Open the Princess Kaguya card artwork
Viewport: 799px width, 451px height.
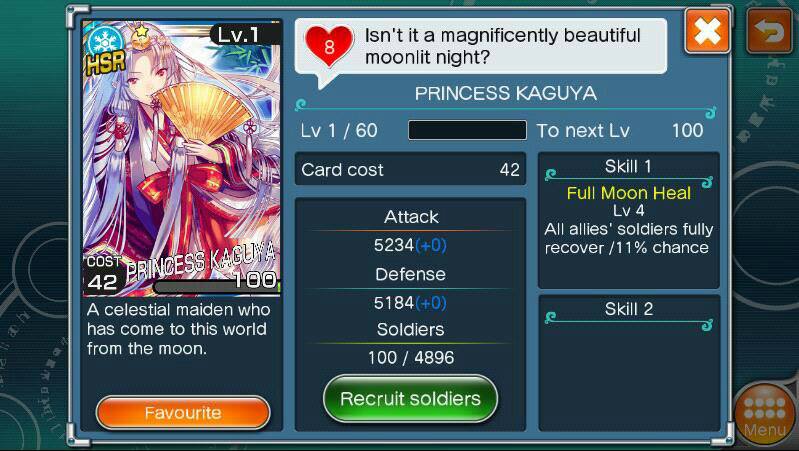pos(182,158)
